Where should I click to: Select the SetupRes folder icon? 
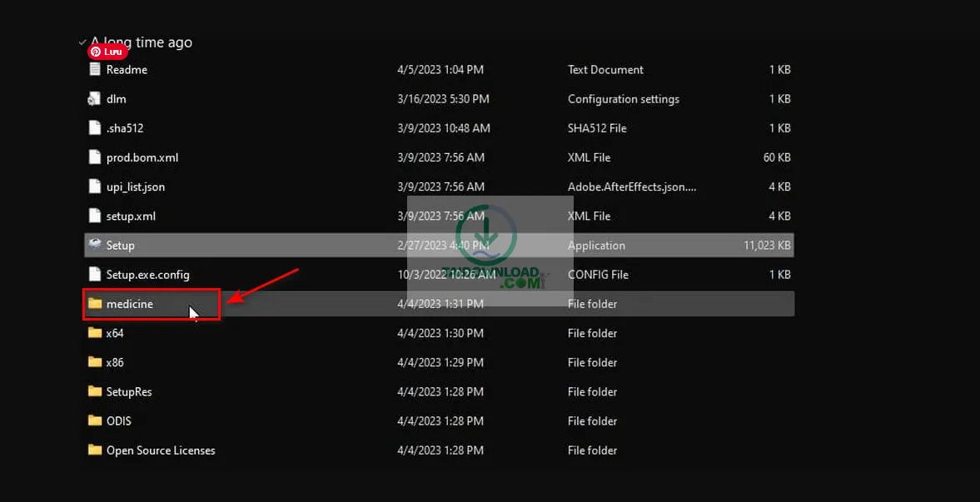95,391
